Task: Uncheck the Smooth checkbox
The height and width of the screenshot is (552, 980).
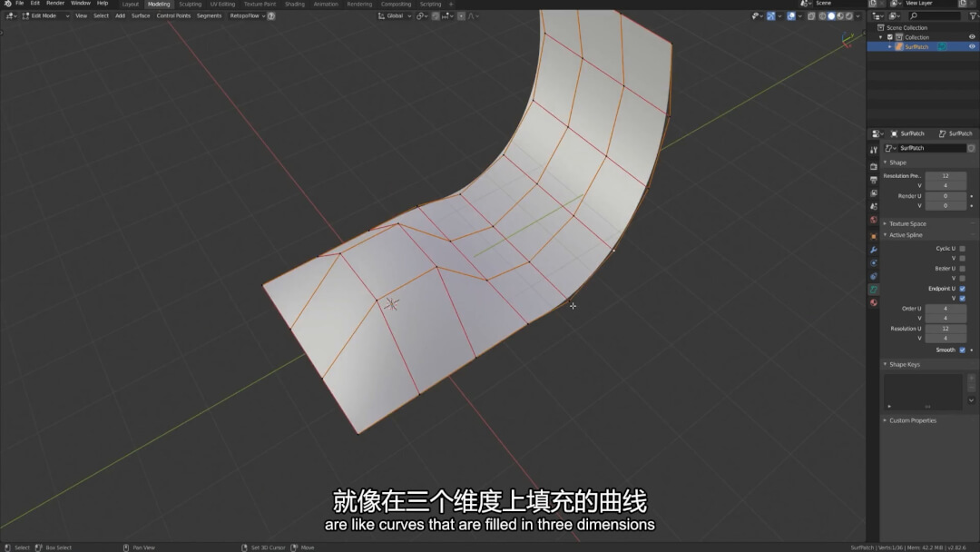Action: (x=963, y=350)
